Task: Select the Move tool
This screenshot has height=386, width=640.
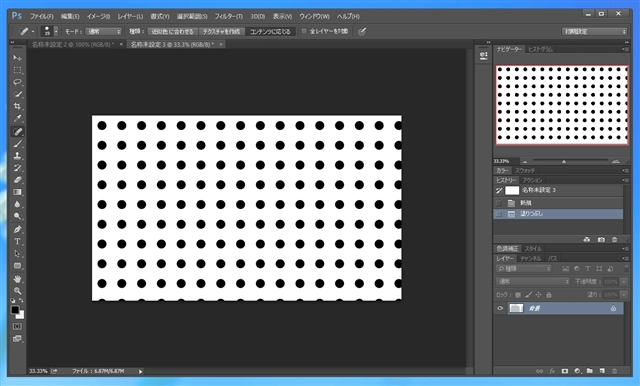Action: (x=17, y=58)
